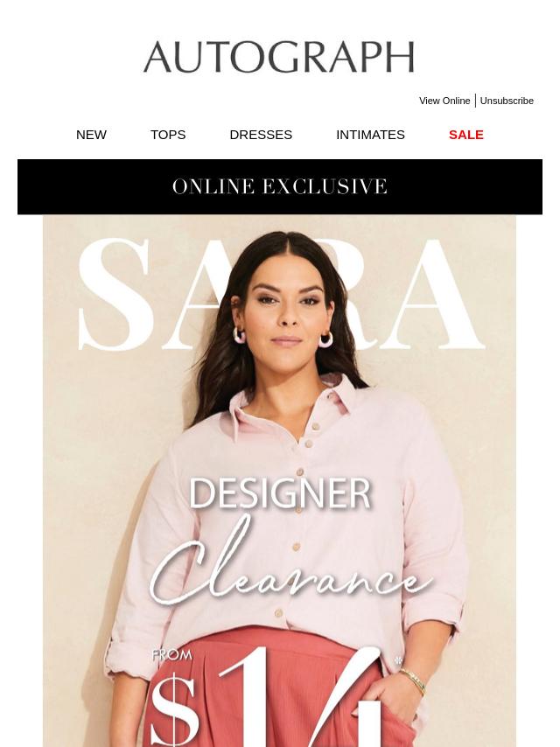Viewport: 560px width, 747px height.
Task: Click the large $14 price text
Action: pos(267,696)
